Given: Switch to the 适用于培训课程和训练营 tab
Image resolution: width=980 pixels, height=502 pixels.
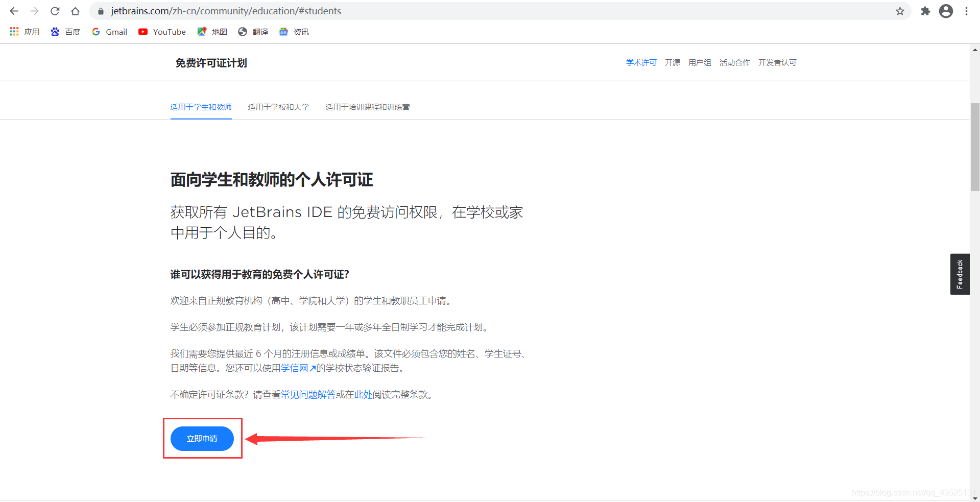Looking at the screenshot, I should (367, 107).
